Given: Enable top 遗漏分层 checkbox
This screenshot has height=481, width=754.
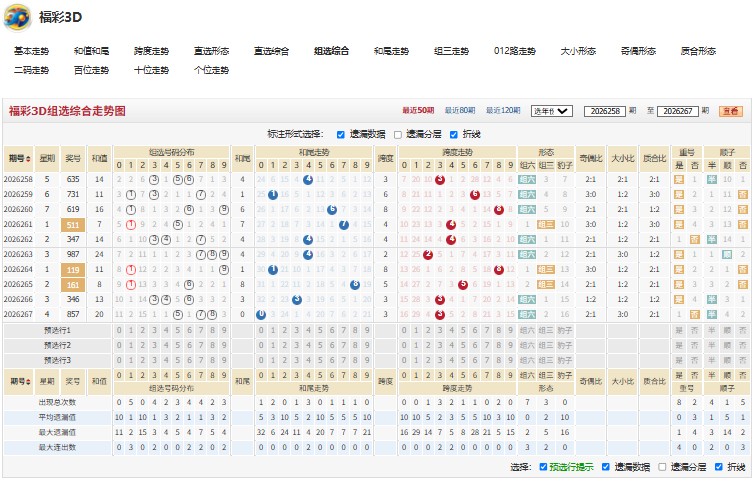Looking at the screenshot, I should coord(398,135).
